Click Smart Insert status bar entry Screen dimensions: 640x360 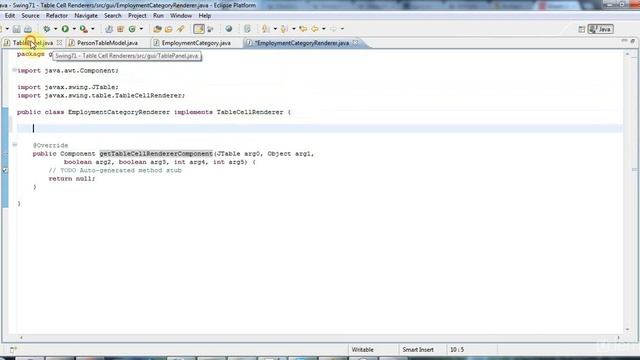pos(418,350)
